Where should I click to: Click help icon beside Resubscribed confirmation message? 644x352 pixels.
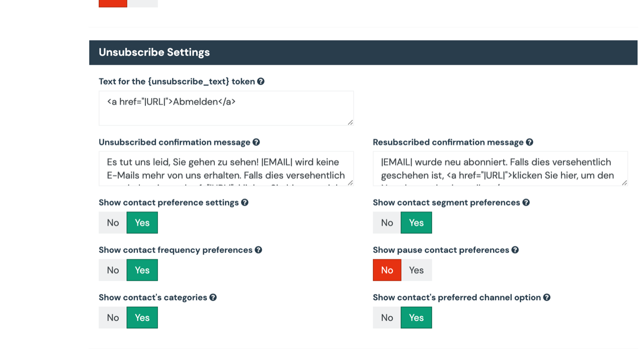pos(529,143)
